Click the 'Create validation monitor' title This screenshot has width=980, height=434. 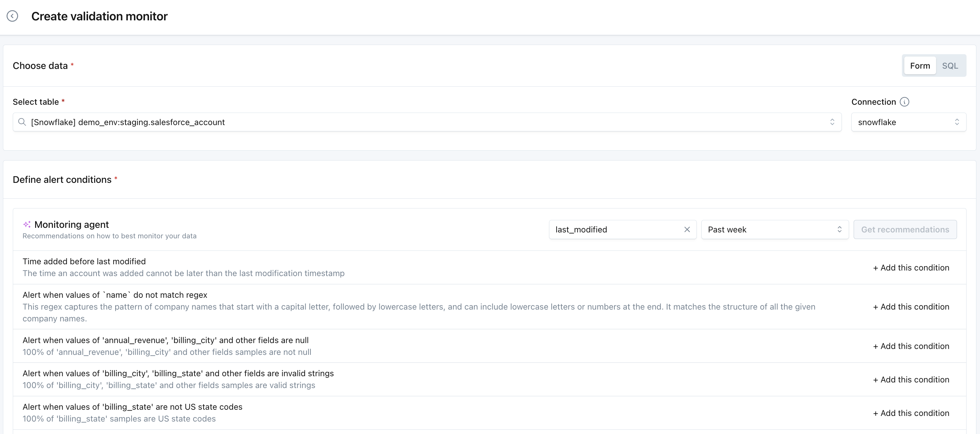pos(99,16)
